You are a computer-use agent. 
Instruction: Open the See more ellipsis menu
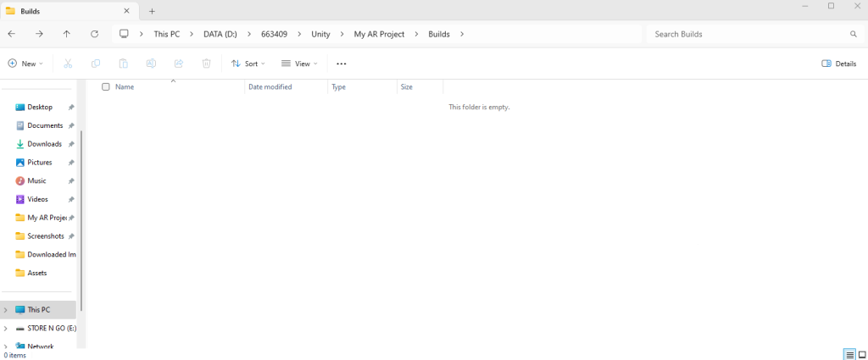(x=342, y=64)
